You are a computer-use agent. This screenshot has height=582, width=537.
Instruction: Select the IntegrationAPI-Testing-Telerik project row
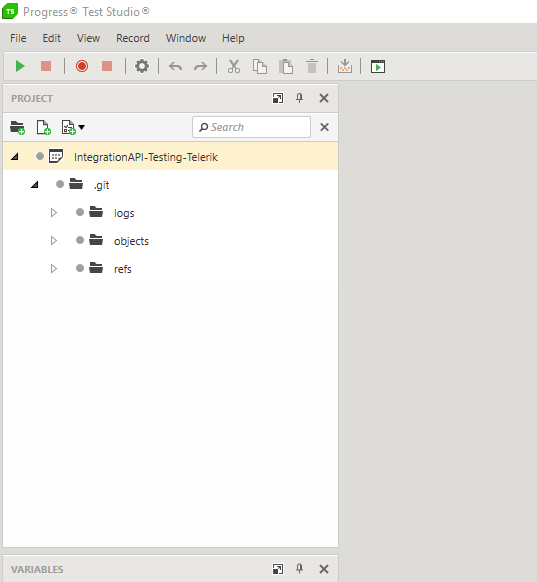170,156
